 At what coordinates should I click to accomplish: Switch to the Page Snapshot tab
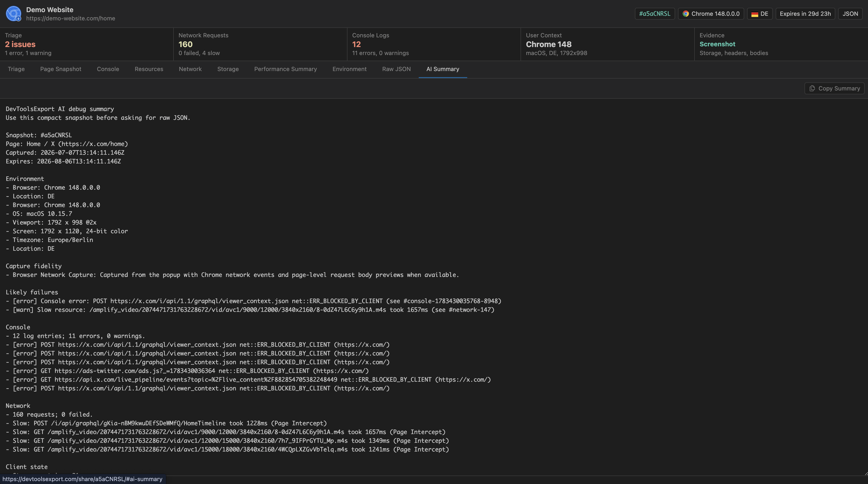click(x=61, y=69)
